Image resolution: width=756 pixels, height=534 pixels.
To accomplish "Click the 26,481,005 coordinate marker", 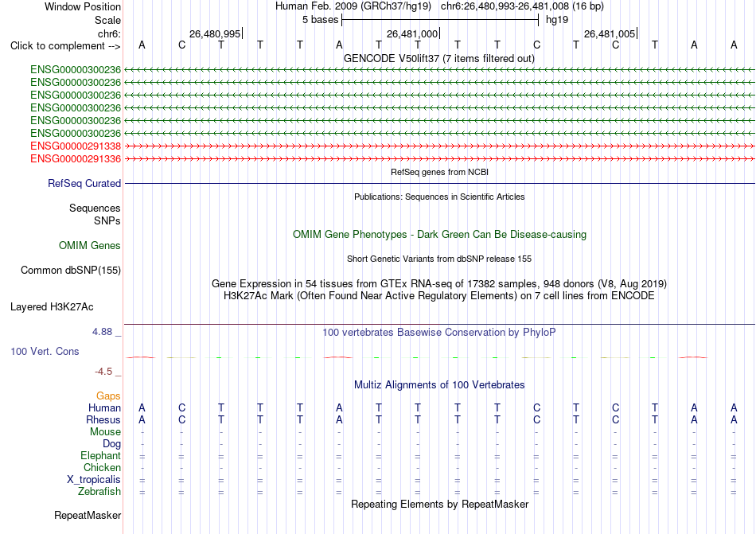I will point(610,33).
